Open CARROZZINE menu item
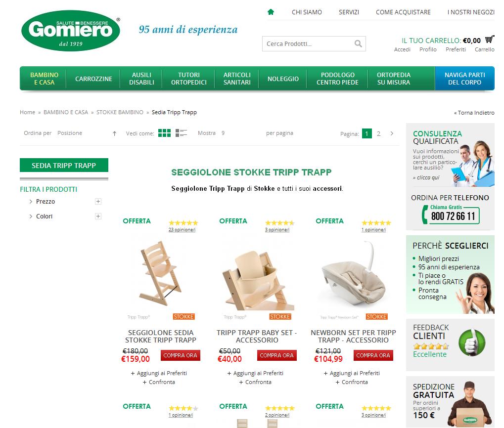 pyautogui.click(x=93, y=79)
